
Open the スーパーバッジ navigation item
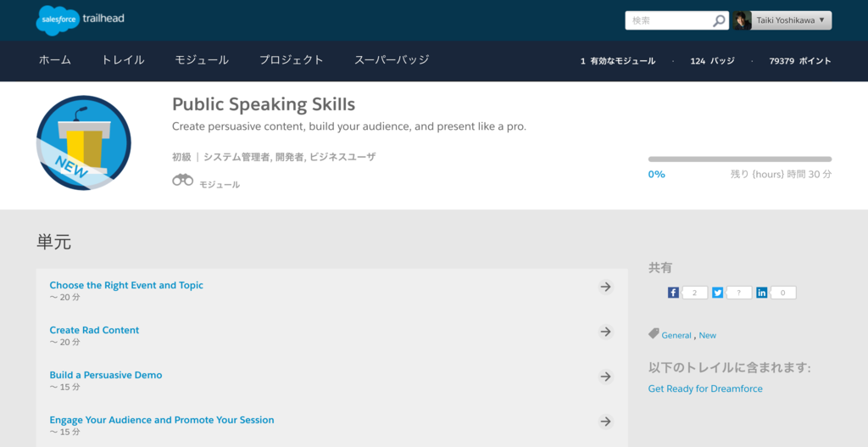tap(392, 60)
